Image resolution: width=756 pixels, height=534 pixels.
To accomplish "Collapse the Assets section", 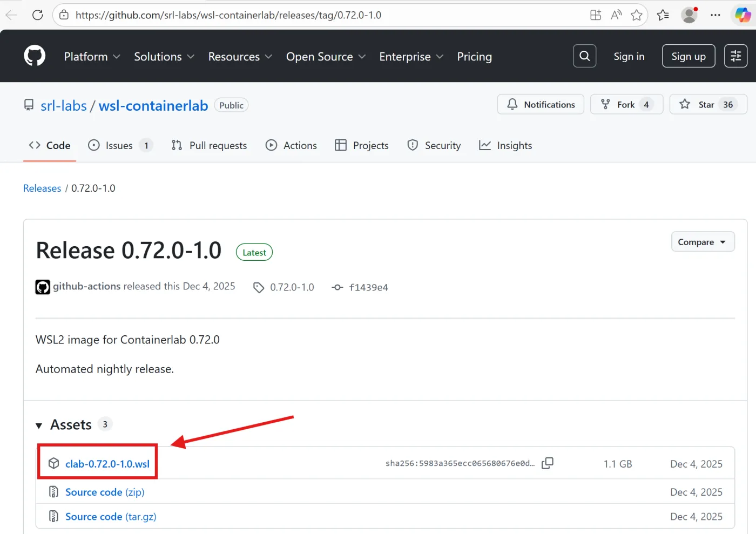I will pos(39,425).
